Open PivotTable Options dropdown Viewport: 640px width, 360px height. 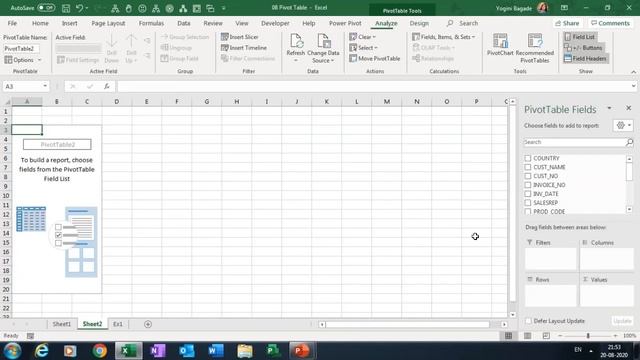click(40, 60)
